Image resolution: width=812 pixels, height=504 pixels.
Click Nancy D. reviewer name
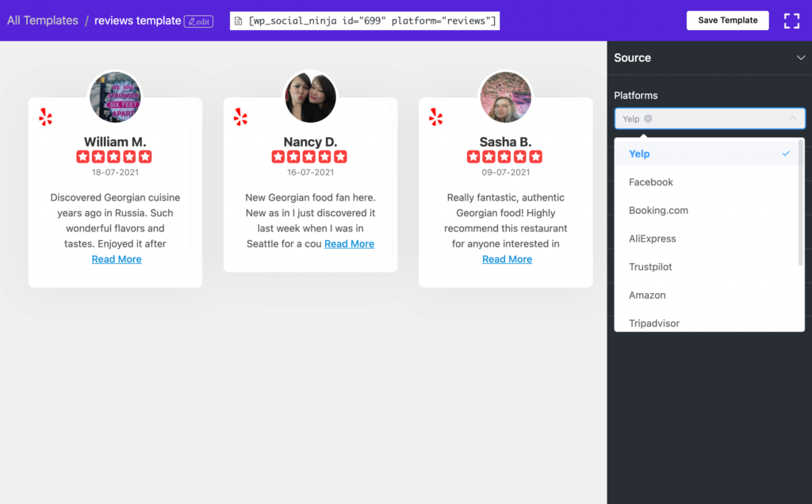click(310, 142)
